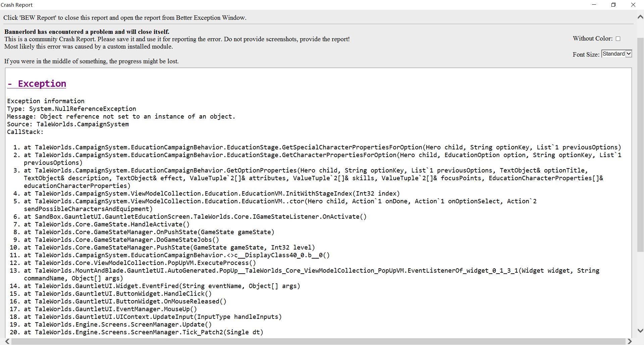Click call stack line 14 Widget.EventFired

[x=162, y=286]
